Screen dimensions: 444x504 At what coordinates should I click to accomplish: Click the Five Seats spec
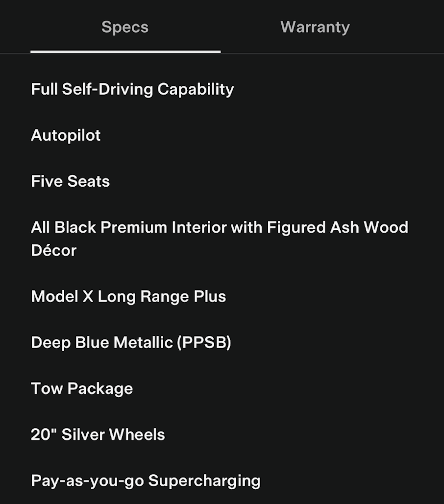pyautogui.click(x=70, y=181)
